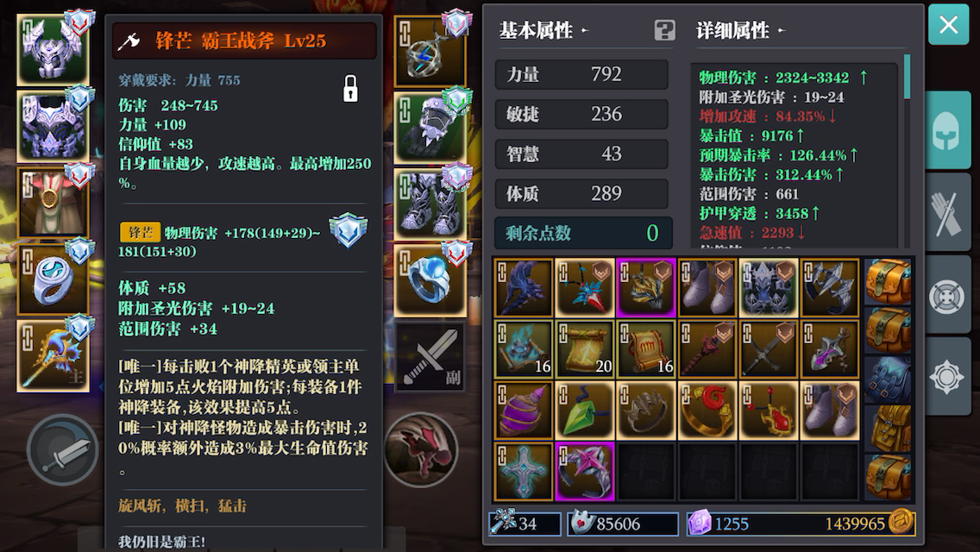Select the red gold ring in inventory
This screenshot has width=980, height=552.
click(x=707, y=411)
